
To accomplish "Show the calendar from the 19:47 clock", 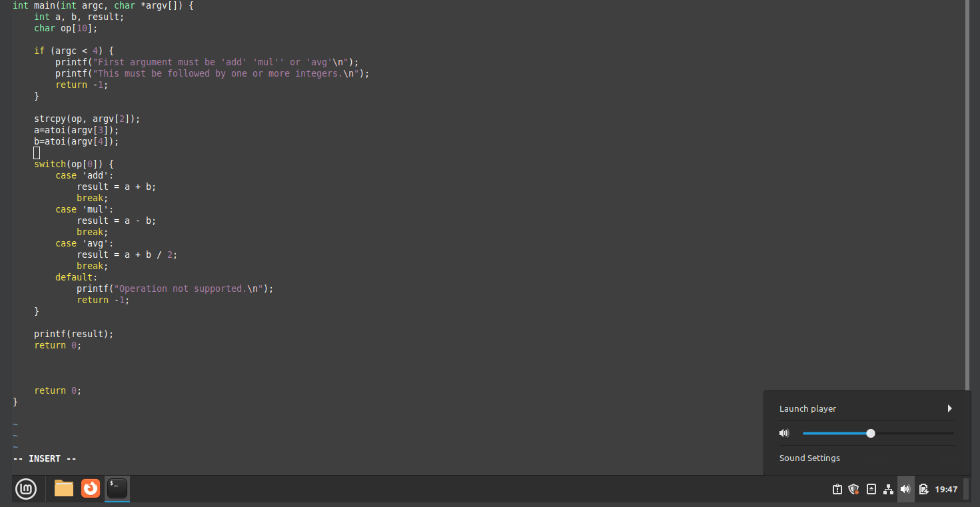I will coord(946,490).
